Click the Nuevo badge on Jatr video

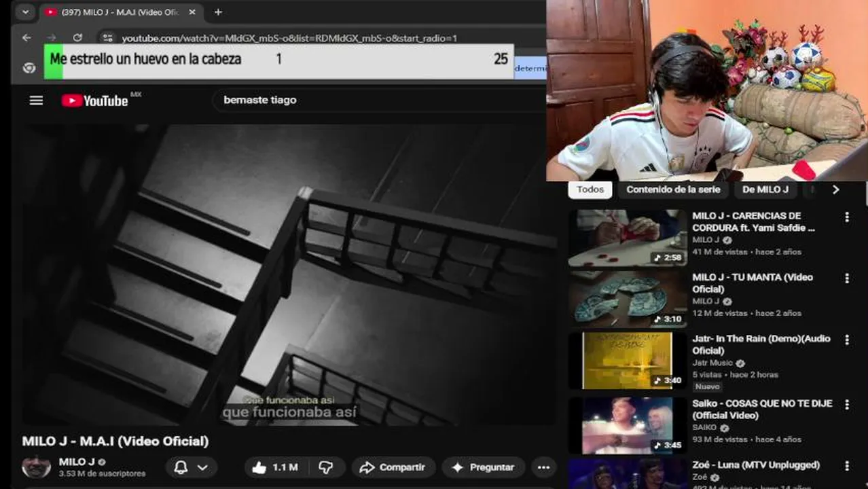(707, 386)
